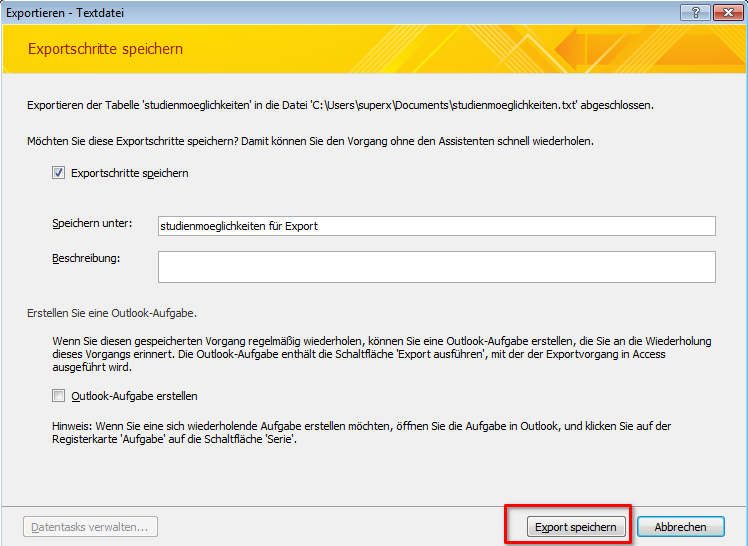
Task: Select the Erstellen Sie eine Outlook-Aufgabe heading
Action: pos(125,313)
